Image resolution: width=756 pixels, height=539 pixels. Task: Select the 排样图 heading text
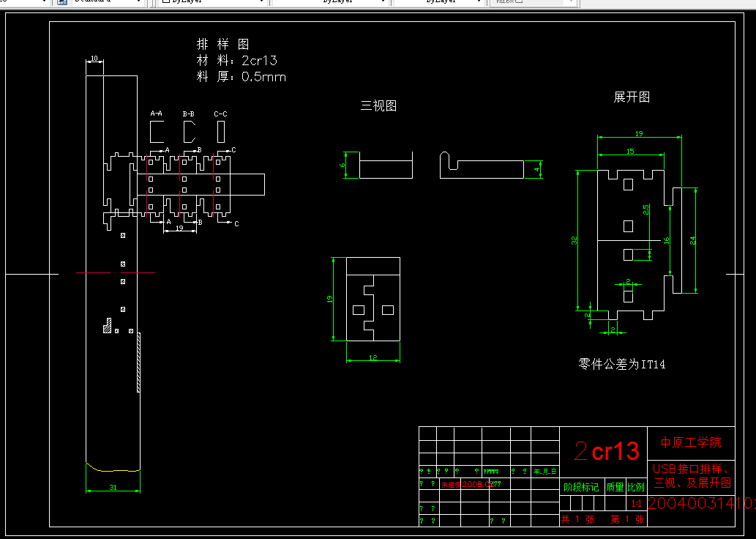223,43
